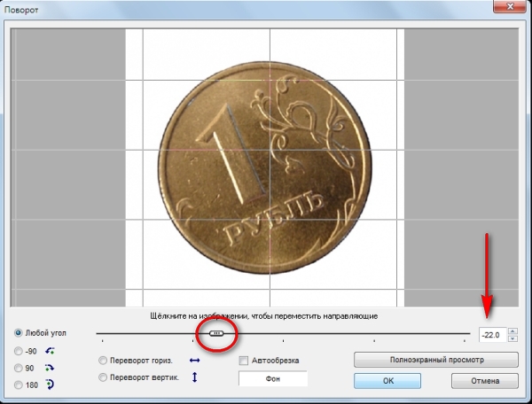This screenshot has height=404, width=532.
Task: Click the Щёлкните на изображении hint text
Action: (263, 316)
